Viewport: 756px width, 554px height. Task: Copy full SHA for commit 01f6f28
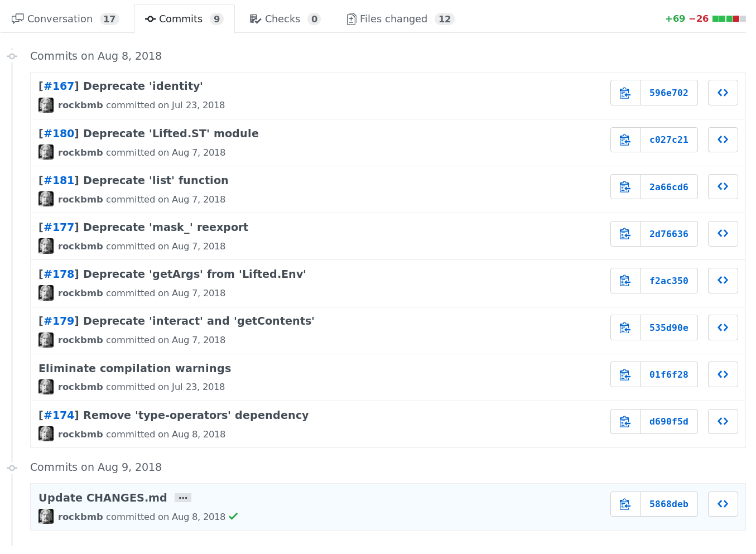(x=625, y=374)
